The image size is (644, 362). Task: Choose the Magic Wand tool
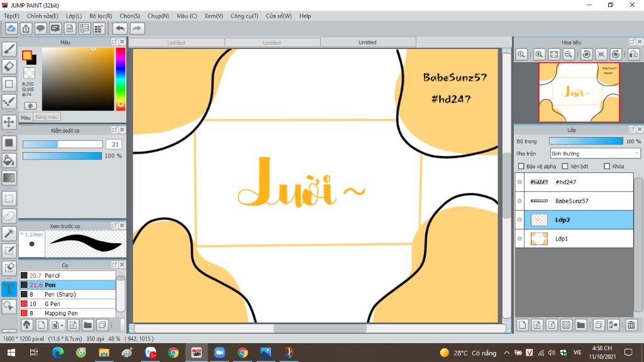pos(9,233)
